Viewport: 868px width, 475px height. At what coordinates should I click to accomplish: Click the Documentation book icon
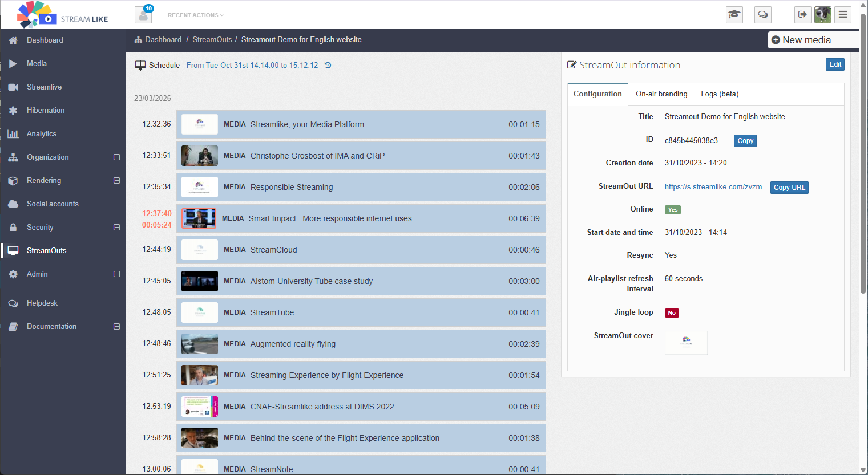coord(13,327)
